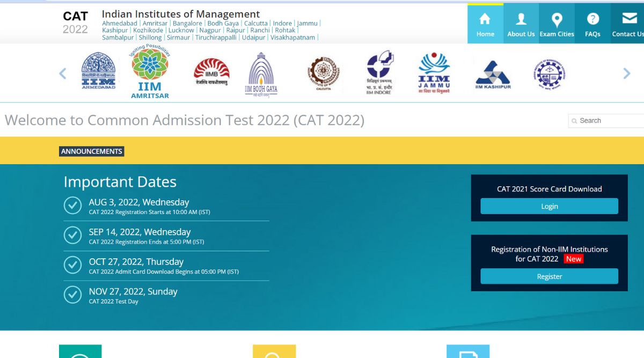Open the Contact Us page
The image size is (644, 358).
(627, 24)
